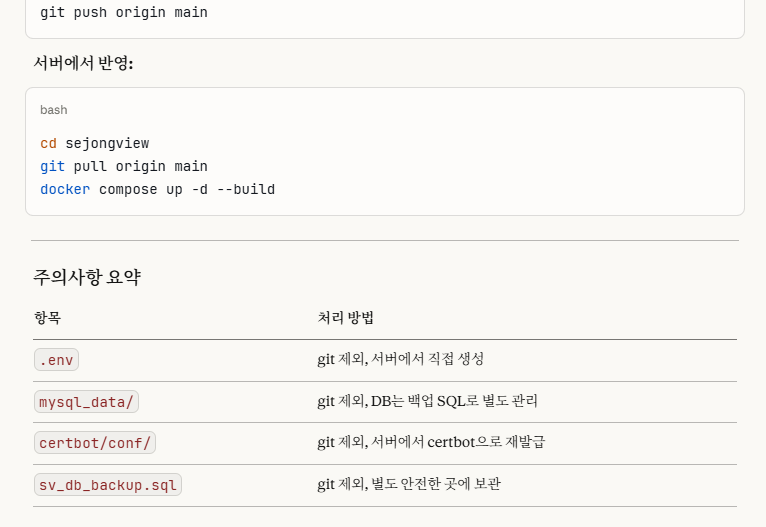Click the "서버에서 반영:" heading text
This screenshot has width=766, height=527.
coord(83,63)
